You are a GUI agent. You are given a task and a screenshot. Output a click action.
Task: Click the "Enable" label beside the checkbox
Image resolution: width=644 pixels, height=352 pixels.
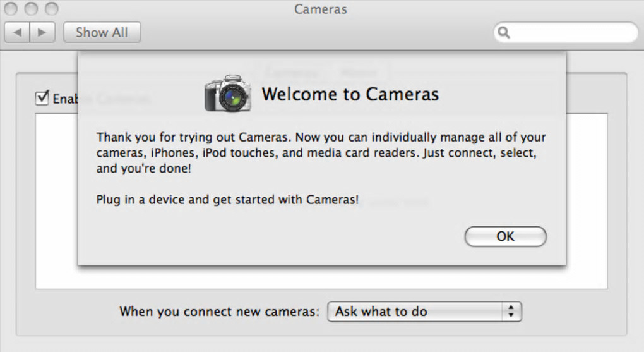[x=64, y=99]
